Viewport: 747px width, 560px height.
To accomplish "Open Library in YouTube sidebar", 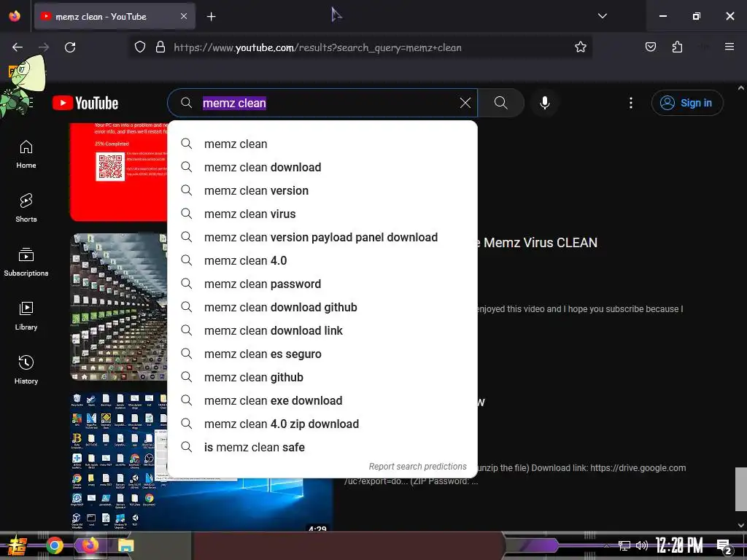I will coord(26,316).
